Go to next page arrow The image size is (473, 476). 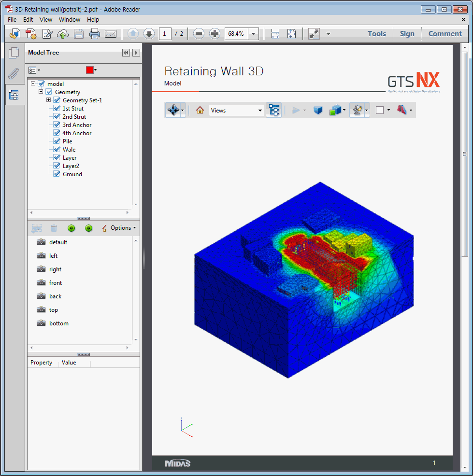(x=149, y=34)
